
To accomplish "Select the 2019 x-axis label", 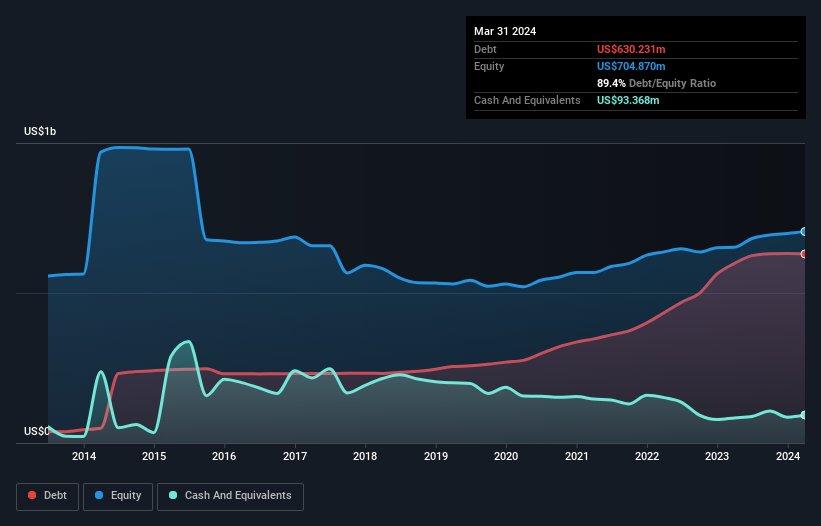I will click(436, 456).
